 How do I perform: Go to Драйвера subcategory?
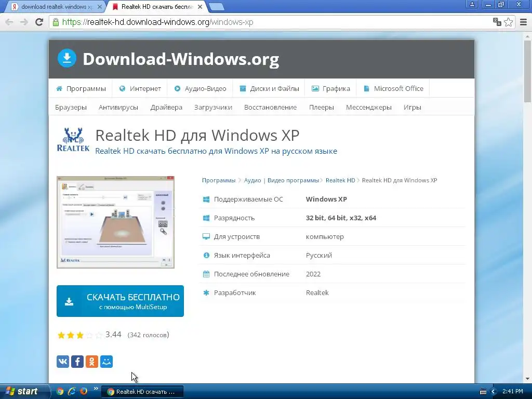(x=166, y=107)
